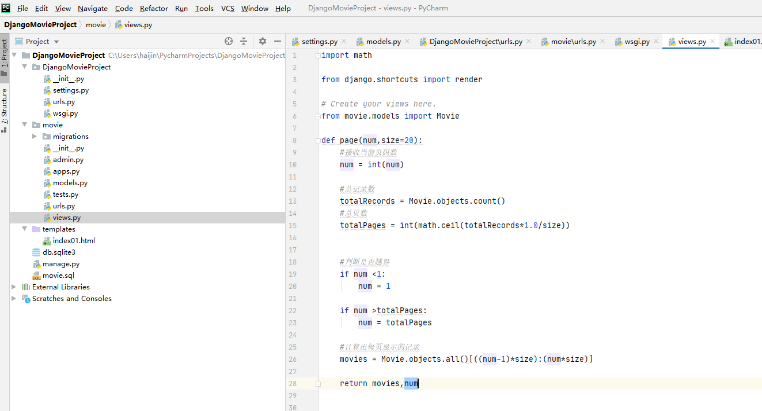Screen dimensions: 762x411
Task: Close the wsgi.py tab
Action: click(656, 41)
